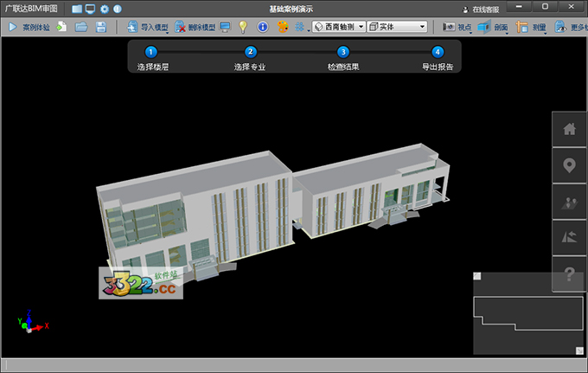Click the minimap resize handle at bottom-right
The width and height of the screenshot is (588, 373).
579,350
